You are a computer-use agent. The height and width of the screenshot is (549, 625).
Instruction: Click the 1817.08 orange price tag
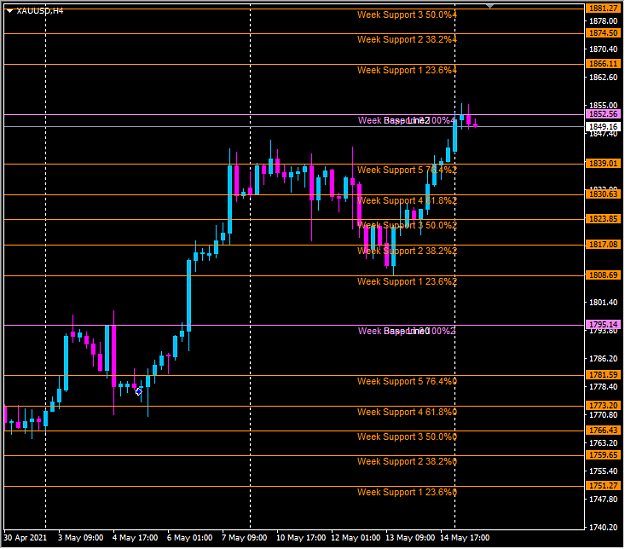(603, 244)
